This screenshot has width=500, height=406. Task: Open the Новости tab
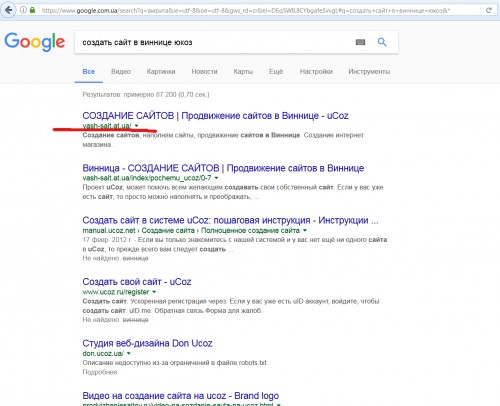[204, 72]
